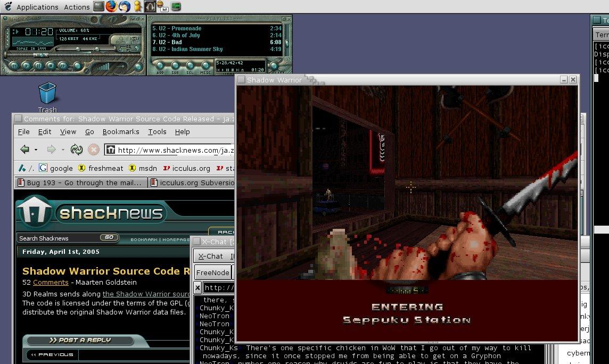Expand the Back button history dropdown
The width and height of the screenshot is (609, 364).
36,150
